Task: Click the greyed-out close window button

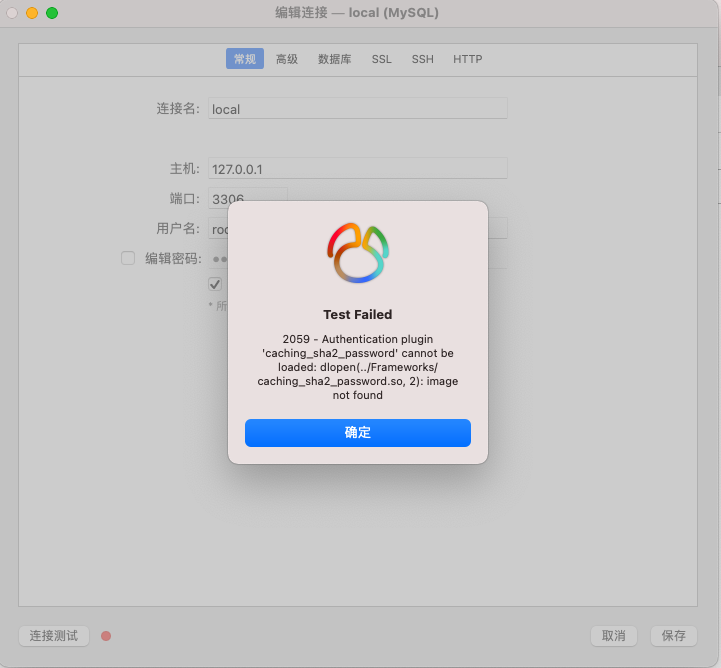Action: pos(12,13)
